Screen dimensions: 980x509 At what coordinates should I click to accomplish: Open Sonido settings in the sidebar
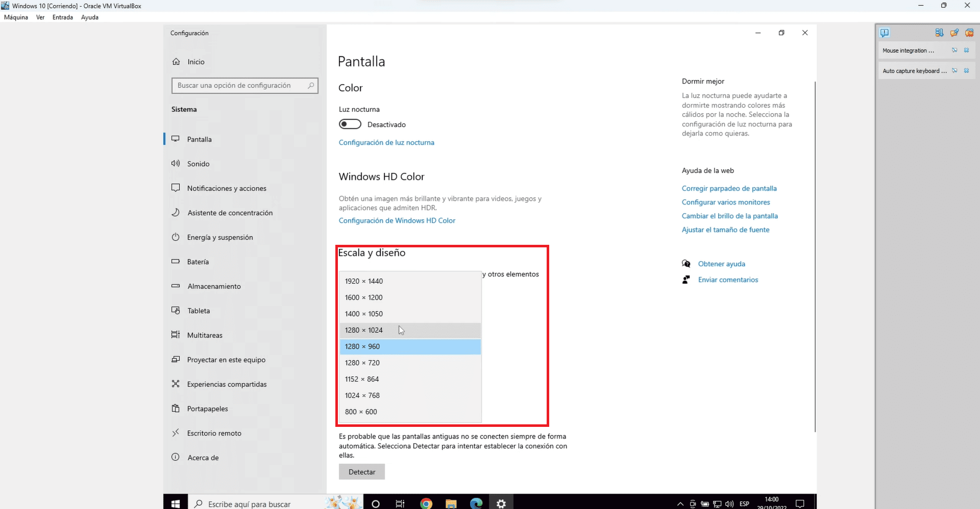[x=198, y=163]
